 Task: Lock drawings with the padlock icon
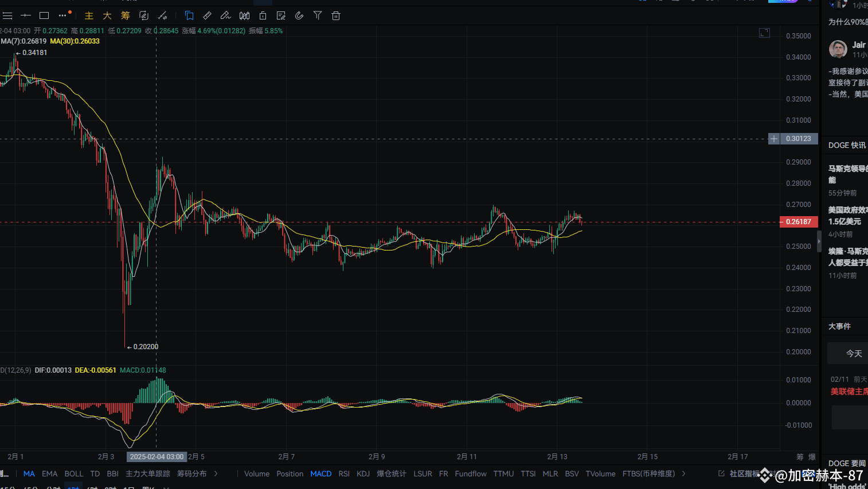tap(263, 15)
